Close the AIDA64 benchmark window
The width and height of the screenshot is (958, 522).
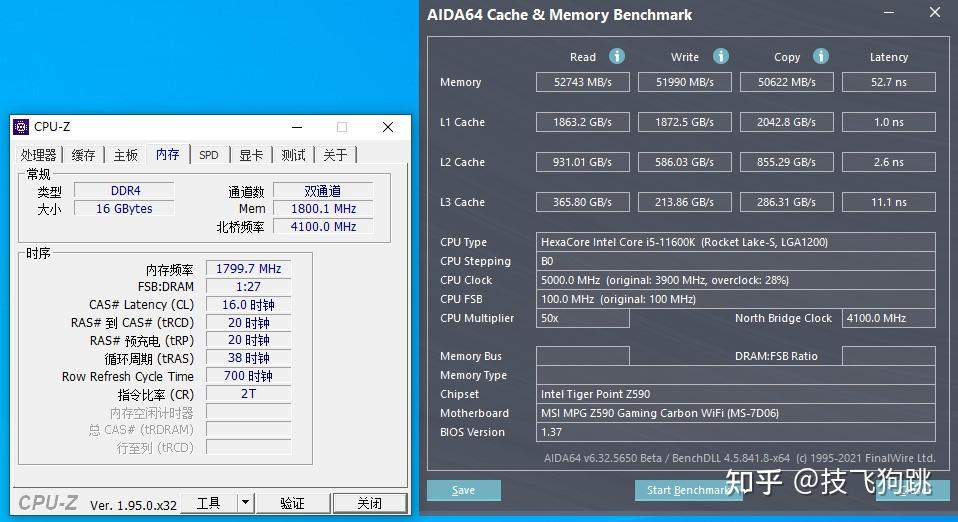click(935, 12)
